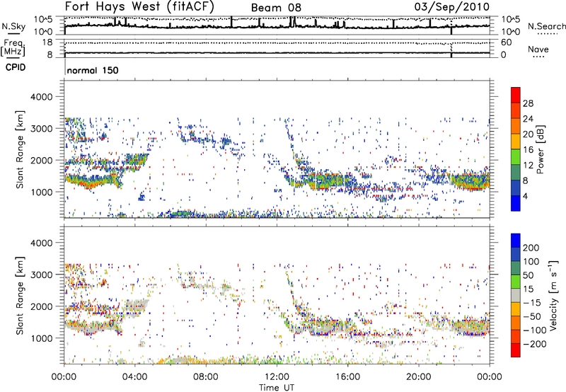
Task: Click the 'Slant Range [km]' label of the power panel
Action: 20,149
